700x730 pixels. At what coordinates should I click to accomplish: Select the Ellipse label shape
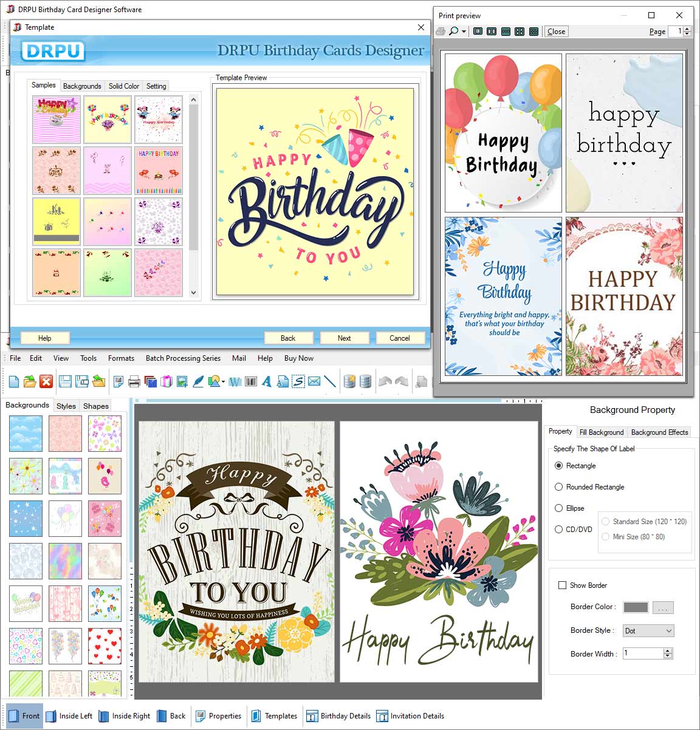(x=558, y=508)
